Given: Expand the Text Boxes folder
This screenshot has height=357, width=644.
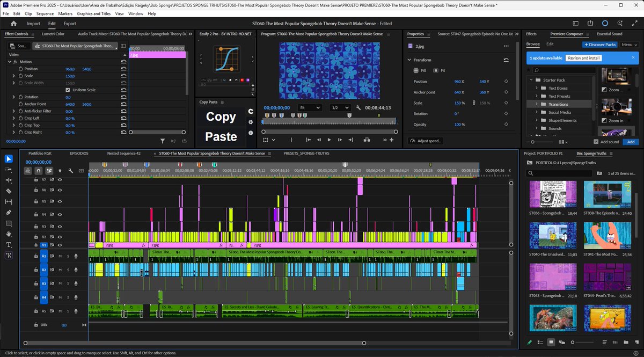Looking at the screenshot, I should click(x=537, y=88).
